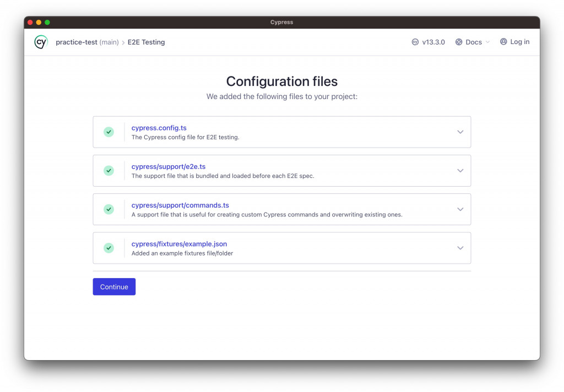This screenshot has height=392, width=564.
Task: Click the green check for cypress/support/e2e.ts
Action: pos(109,171)
